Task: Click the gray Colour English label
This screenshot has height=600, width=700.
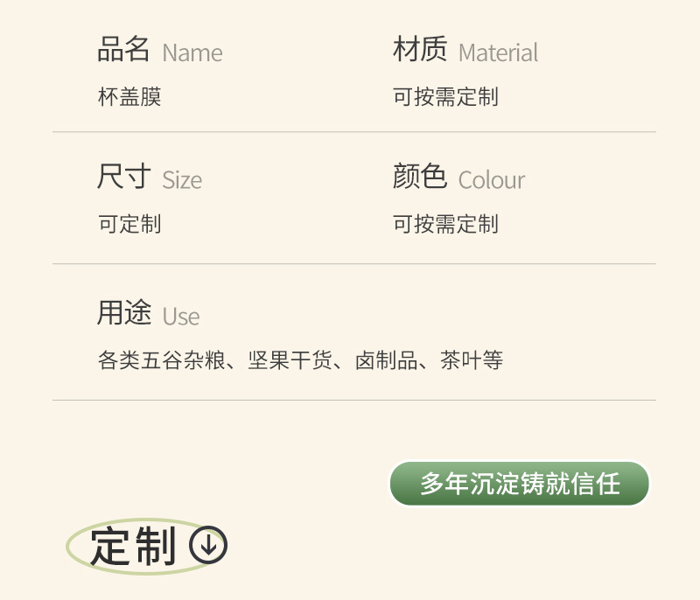Action: point(492,180)
